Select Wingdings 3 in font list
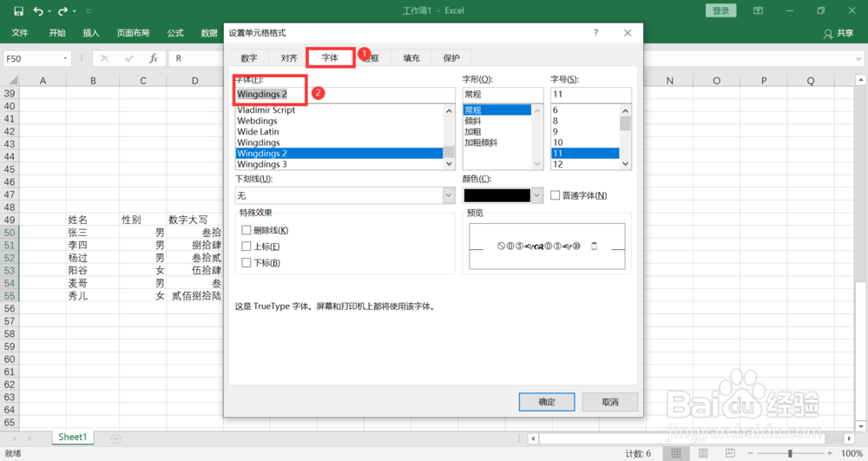The width and height of the screenshot is (868, 461). (x=262, y=164)
